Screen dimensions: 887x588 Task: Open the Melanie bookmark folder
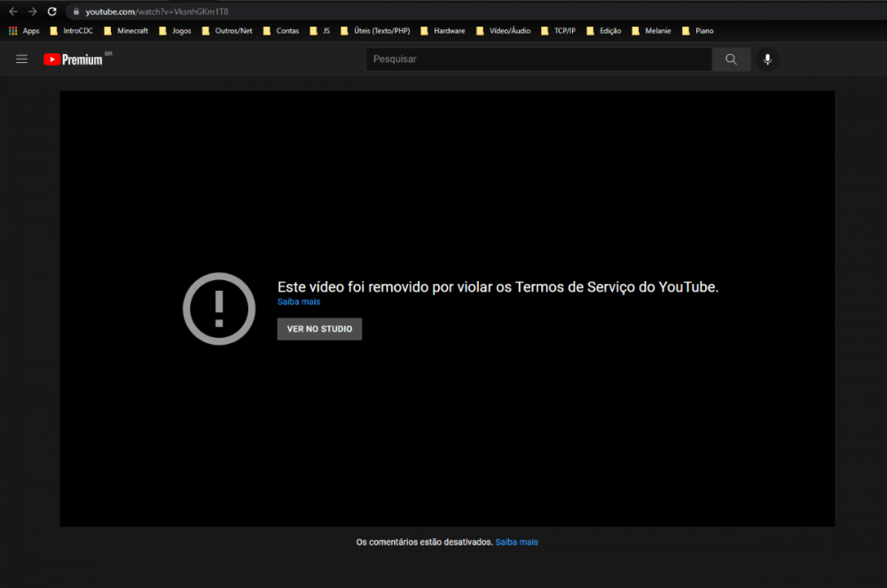(652, 30)
